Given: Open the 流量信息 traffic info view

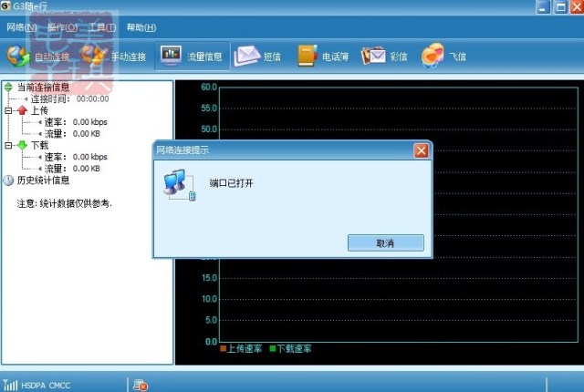Looking at the screenshot, I should coord(171,56).
